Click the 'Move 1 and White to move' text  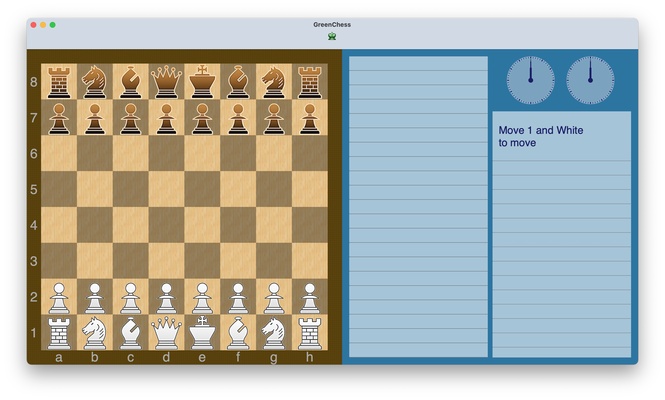point(541,137)
